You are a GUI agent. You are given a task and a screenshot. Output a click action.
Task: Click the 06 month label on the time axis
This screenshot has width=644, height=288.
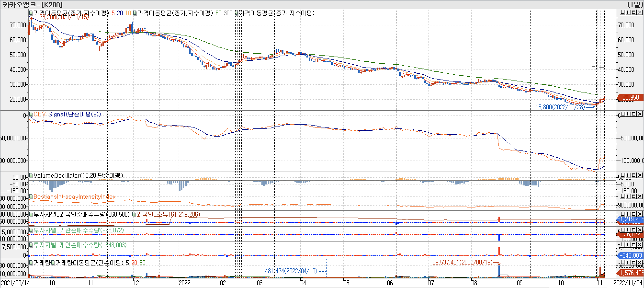pyautogui.click(x=390, y=283)
